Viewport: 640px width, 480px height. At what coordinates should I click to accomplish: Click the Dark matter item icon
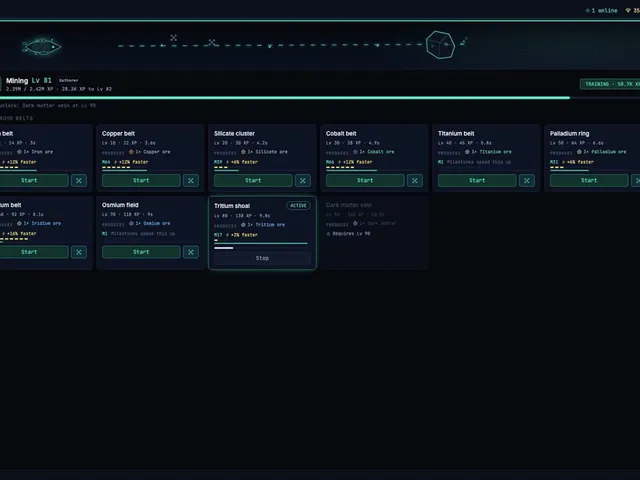(x=355, y=223)
